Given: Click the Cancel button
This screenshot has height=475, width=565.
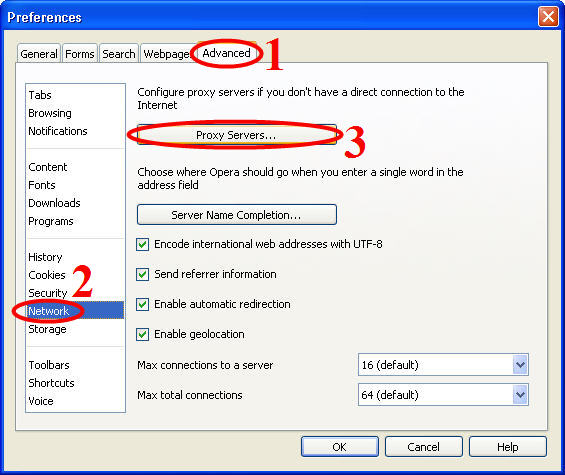Looking at the screenshot, I should (424, 447).
